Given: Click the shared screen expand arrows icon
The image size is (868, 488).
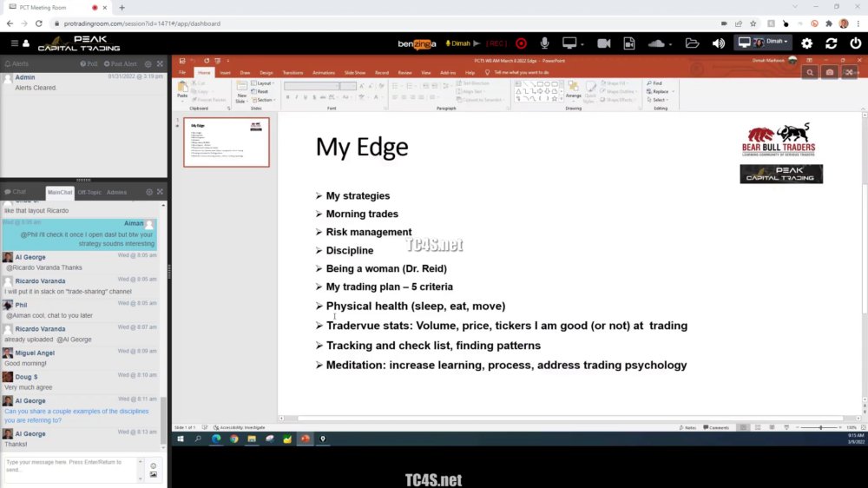Looking at the screenshot, I should pyautogui.click(x=849, y=73).
